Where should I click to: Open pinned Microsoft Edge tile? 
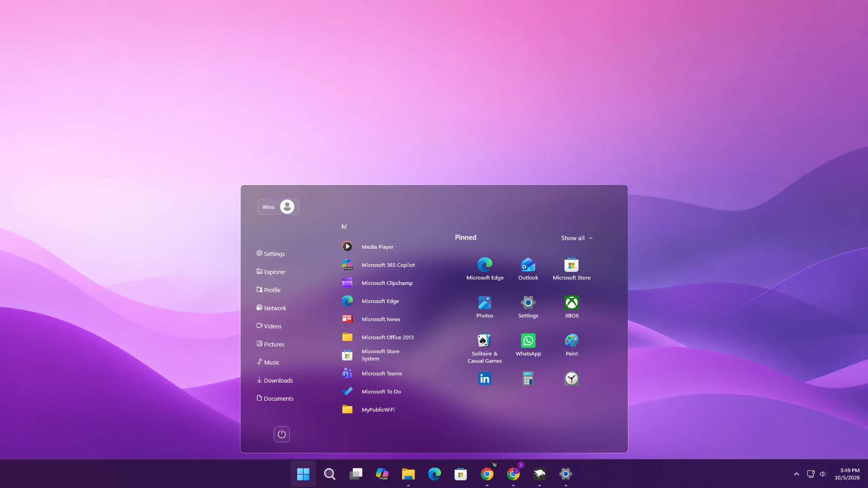[x=484, y=269]
